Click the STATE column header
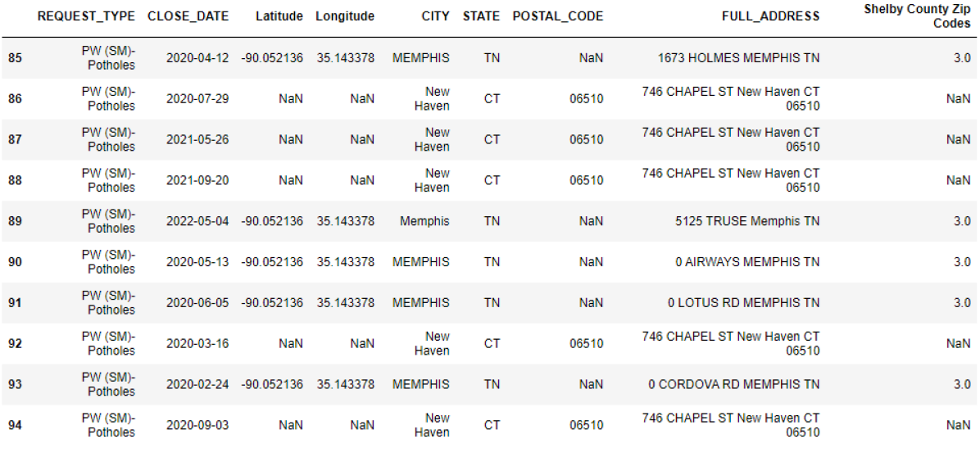980x457 pixels. (481, 17)
